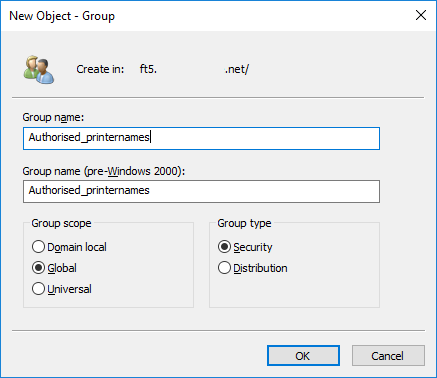
Task: Select the Global scope radio button
Action: pyautogui.click(x=54, y=268)
